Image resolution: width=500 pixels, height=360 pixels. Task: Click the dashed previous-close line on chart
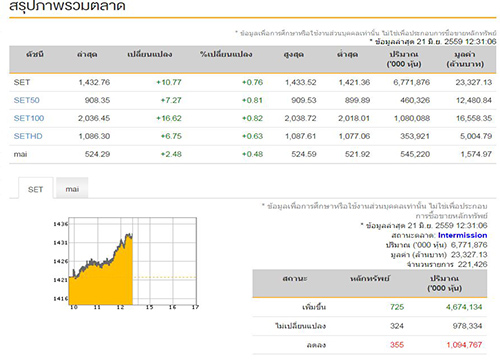tap(165, 277)
